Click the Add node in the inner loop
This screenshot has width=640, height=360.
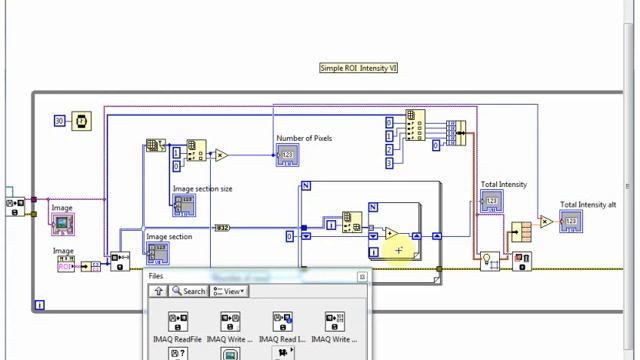click(x=391, y=234)
